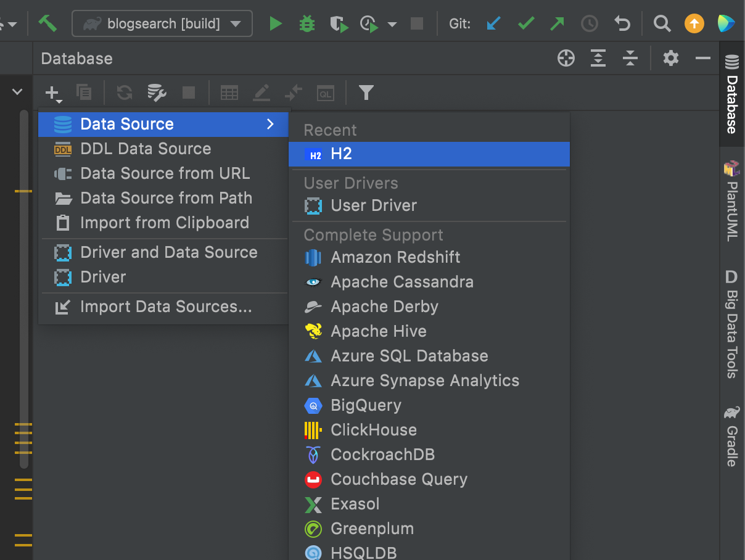Click the Refresh icon in Database toolbar

coord(125,93)
